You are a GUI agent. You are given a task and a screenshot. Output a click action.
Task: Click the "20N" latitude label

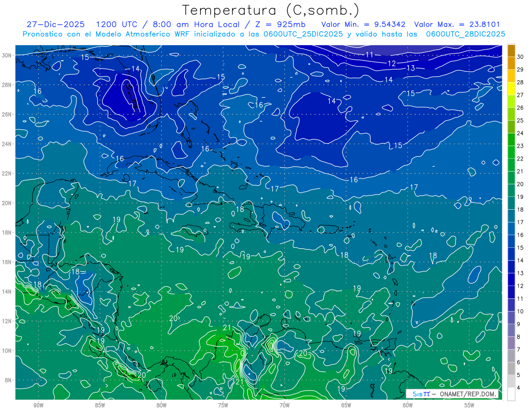pyautogui.click(x=7, y=203)
